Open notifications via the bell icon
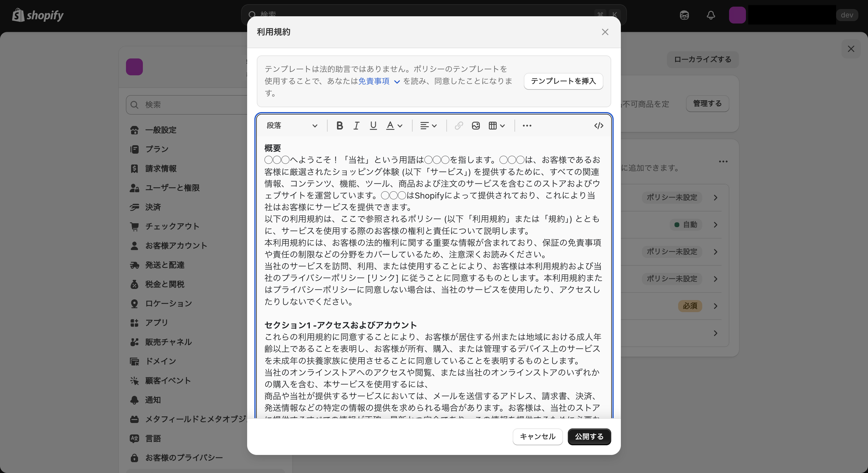868x473 pixels. click(711, 15)
